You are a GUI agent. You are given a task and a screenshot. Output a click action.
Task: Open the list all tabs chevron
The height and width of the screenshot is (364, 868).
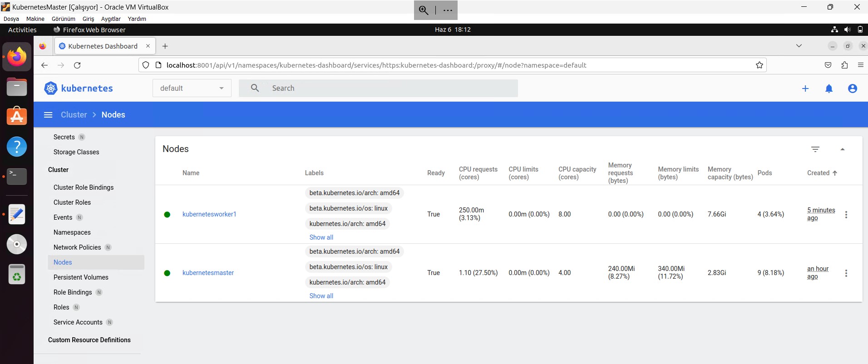799,46
